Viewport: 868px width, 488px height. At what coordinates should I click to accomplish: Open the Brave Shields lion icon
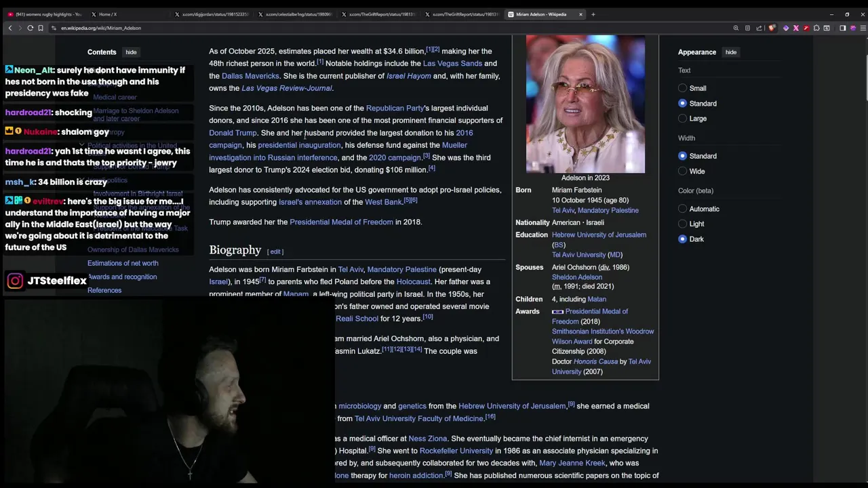[772, 28]
